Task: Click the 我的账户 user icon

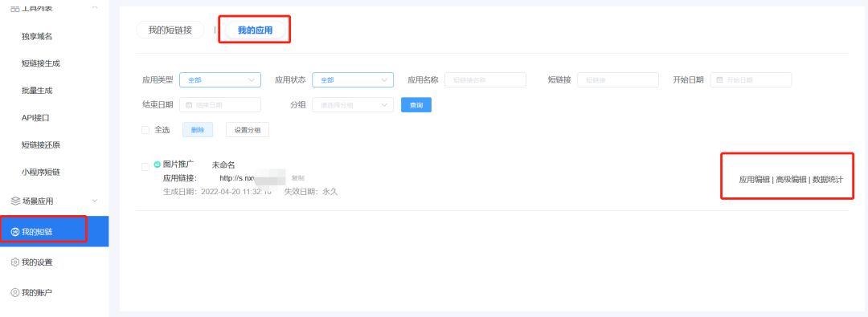Action: (x=15, y=292)
